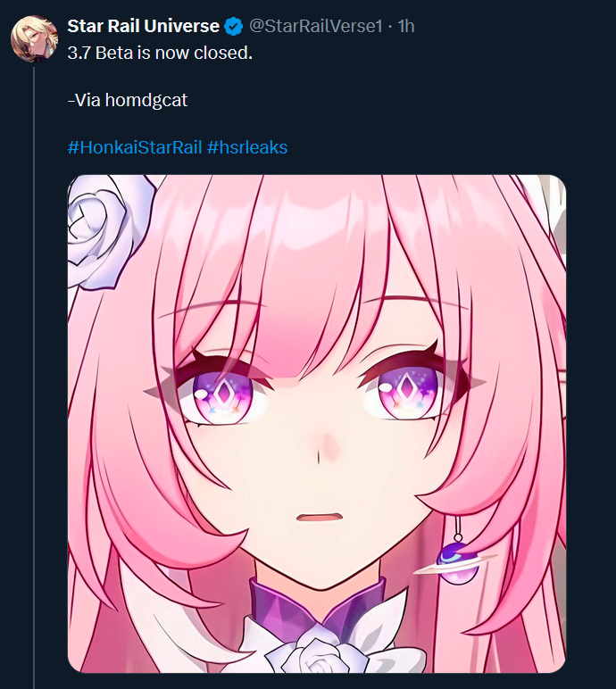Click the white rose on the bow
This screenshot has width=616, height=689.
click(318, 657)
